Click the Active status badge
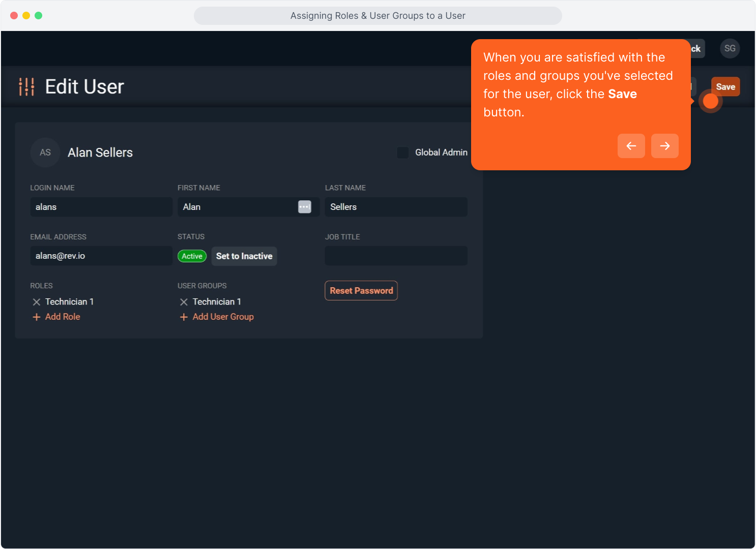This screenshot has height=549, width=756. click(x=192, y=256)
